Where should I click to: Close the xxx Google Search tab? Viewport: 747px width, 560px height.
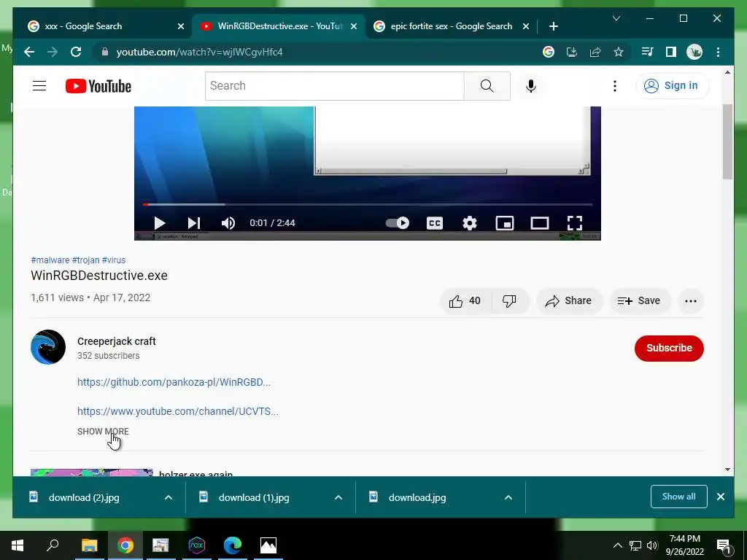click(181, 26)
